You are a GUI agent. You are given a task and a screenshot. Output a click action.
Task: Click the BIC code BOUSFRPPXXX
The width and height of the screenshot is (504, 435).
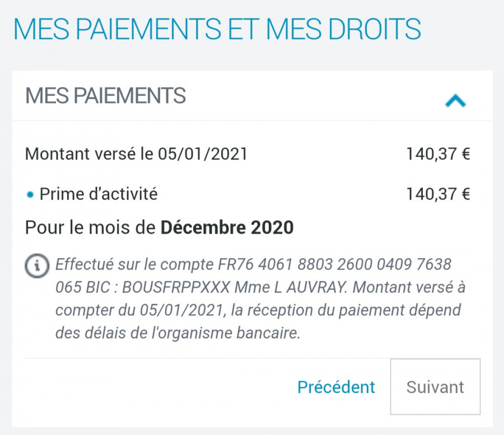(x=176, y=287)
